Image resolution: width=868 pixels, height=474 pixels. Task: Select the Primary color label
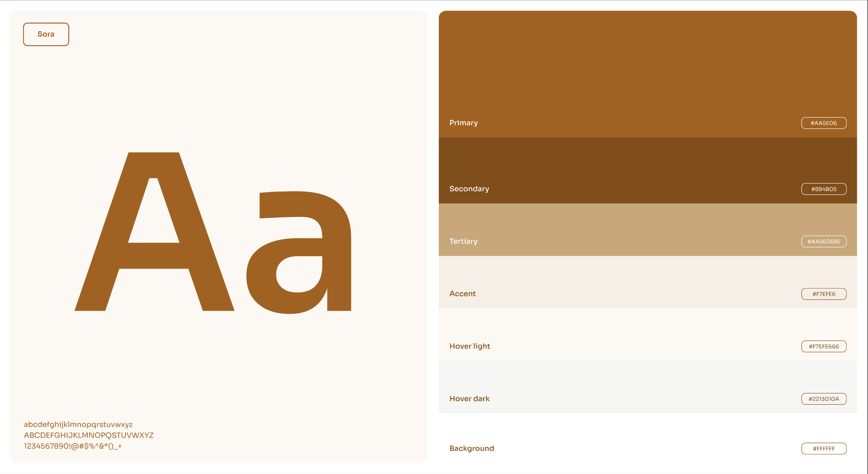pyautogui.click(x=463, y=123)
